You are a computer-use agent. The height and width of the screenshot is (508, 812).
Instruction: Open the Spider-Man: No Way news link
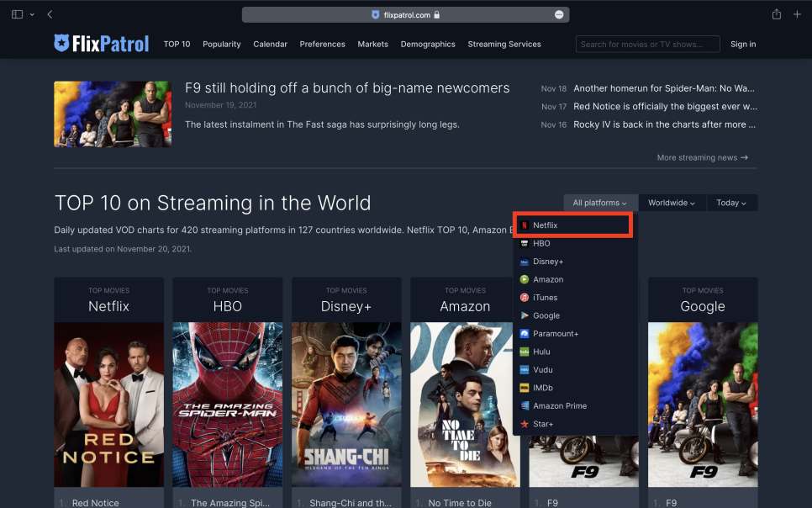[663, 88]
